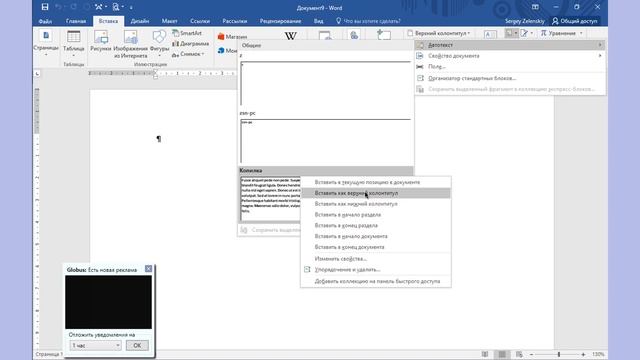
Task: Click zoom in plus in status bar
Action: tap(583, 354)
